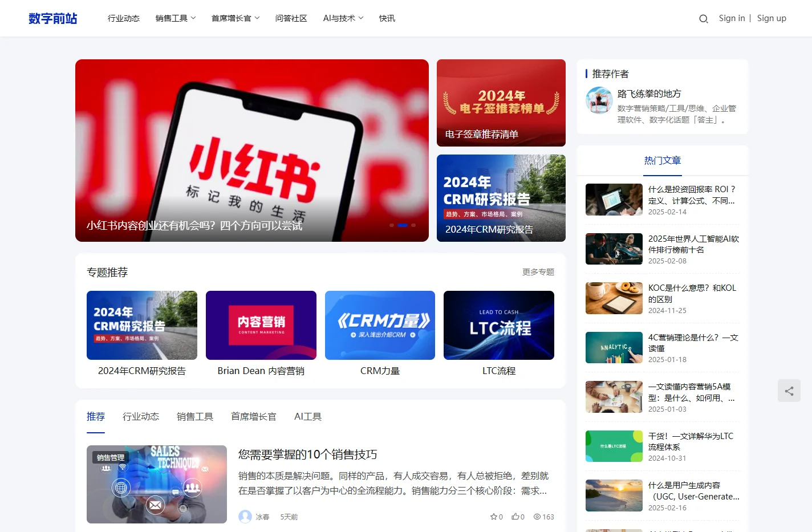Switch to the 销售工具 feed tab

195,416
